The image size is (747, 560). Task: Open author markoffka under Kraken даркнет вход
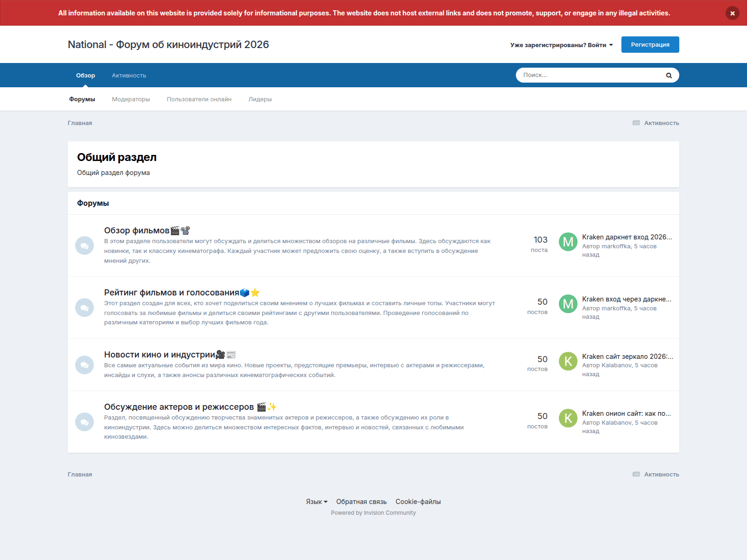pos(616,246)
